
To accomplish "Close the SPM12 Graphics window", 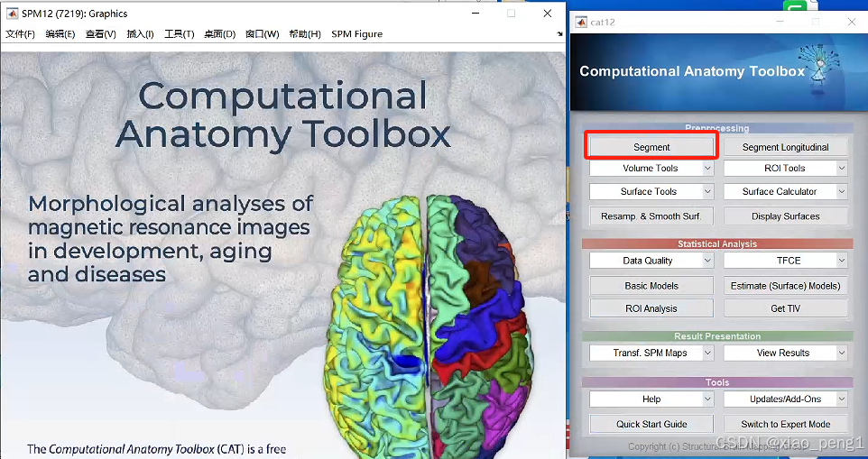I will tap(548, 14).
